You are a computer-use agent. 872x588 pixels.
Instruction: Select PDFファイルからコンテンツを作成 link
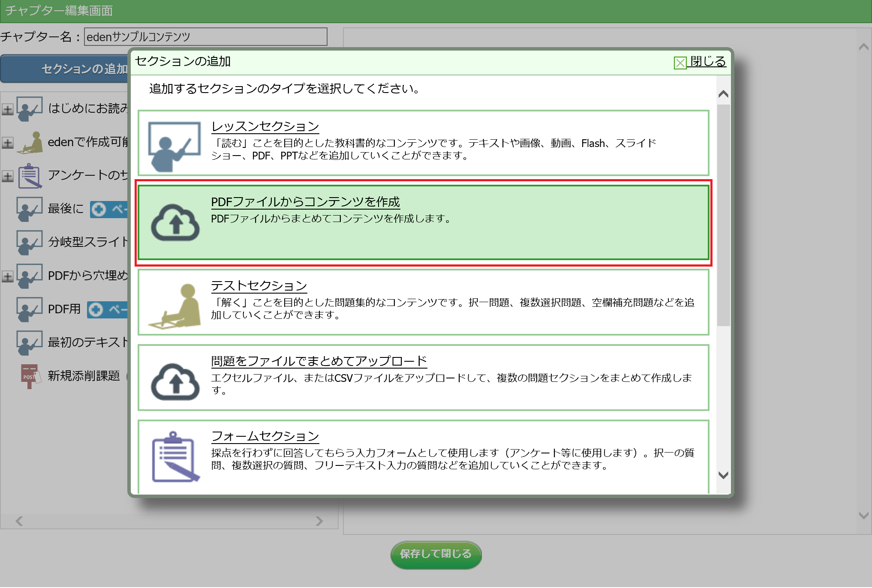pos(305,202)
